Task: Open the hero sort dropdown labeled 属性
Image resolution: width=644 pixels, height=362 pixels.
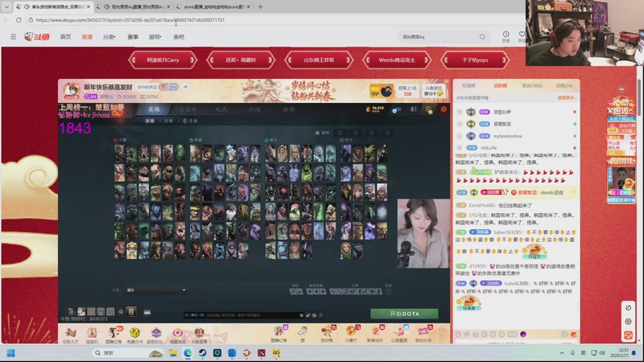Action: point(155,290)
